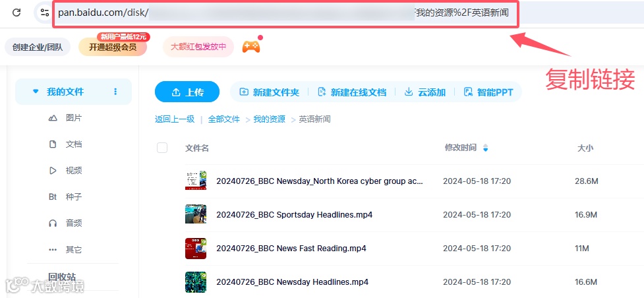The image size is (644, 298).
Task: Click the mountain picture icon beside 图片
Action: [53, 119]
